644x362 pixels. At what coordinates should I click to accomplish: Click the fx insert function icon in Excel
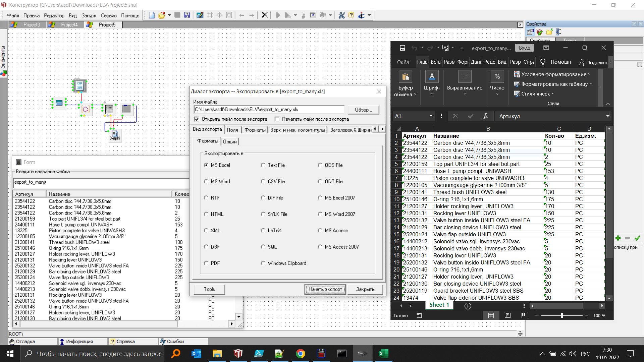485,116
